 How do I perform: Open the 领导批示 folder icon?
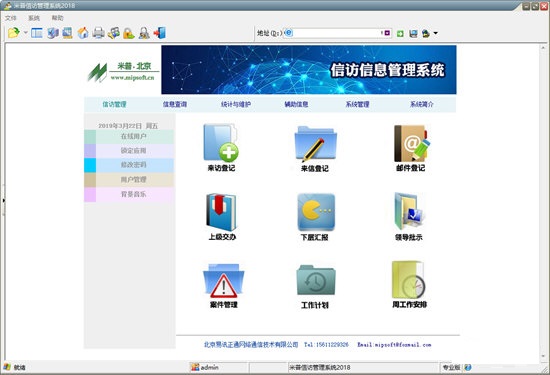[409, 212]
